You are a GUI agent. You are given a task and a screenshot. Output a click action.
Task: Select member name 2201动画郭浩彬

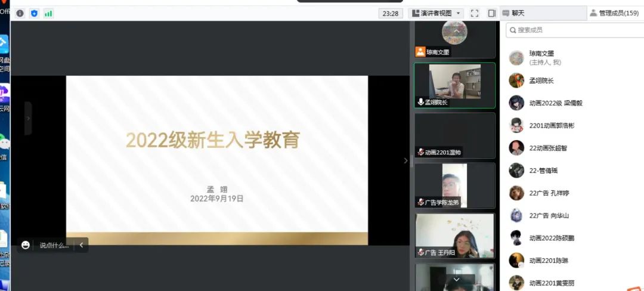pyautogui.click(x=552, y=126)
